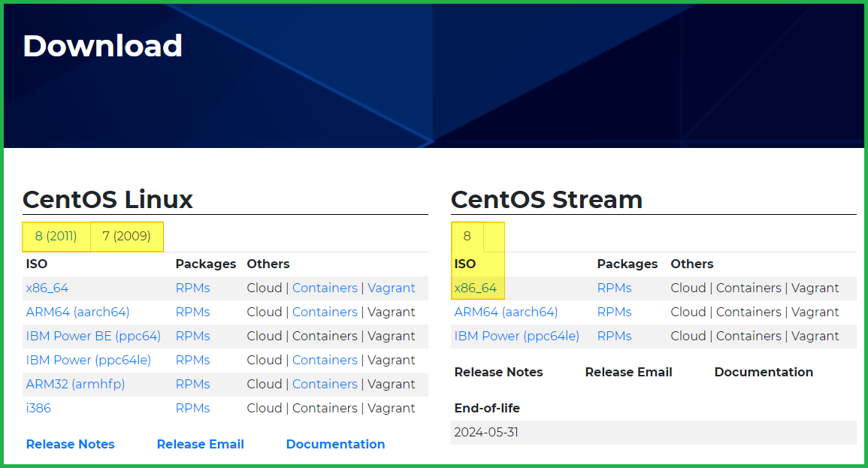
Task: Click Documentation under CentOS Stream
Action: coord(764,373)
